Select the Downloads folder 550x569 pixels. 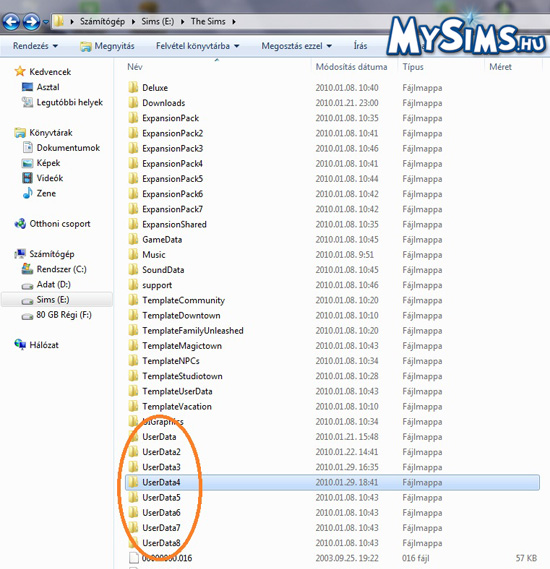tap(164, 103)
